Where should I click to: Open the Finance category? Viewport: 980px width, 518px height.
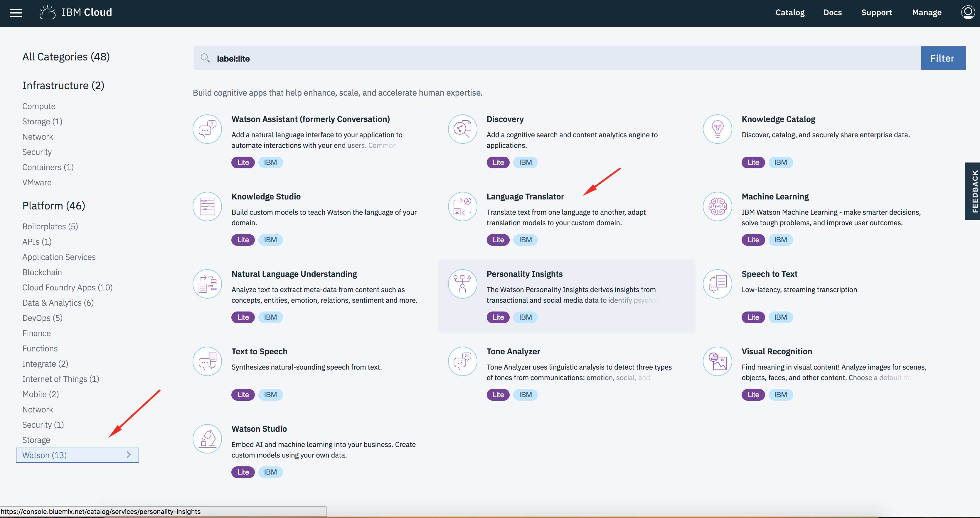point(36,333)
